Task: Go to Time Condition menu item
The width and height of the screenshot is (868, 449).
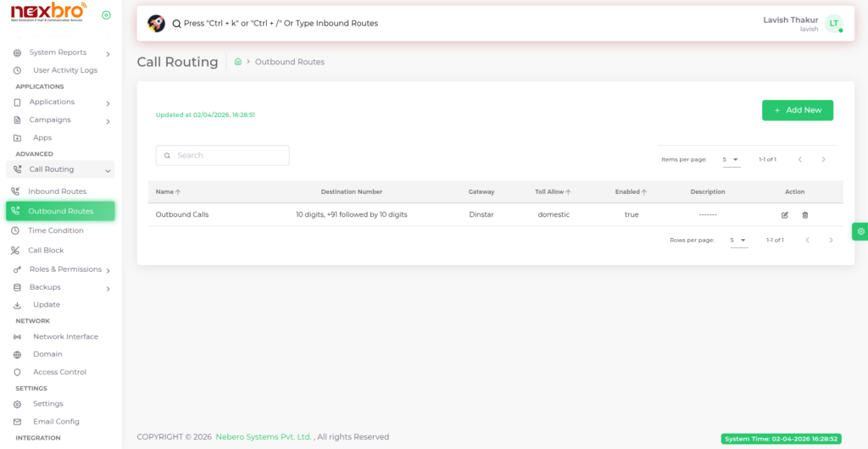Action: pos(55,230)
